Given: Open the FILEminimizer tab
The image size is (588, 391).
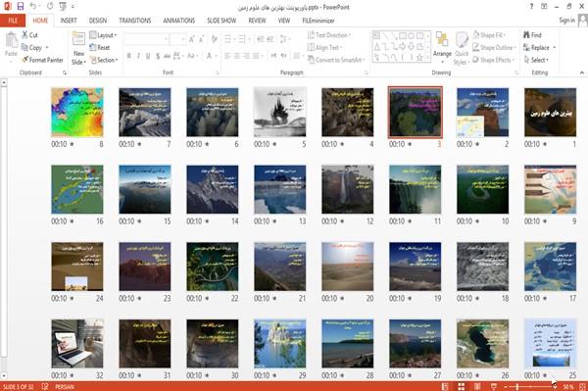Looking at the screenshot, I should click(x=318, y=21).
